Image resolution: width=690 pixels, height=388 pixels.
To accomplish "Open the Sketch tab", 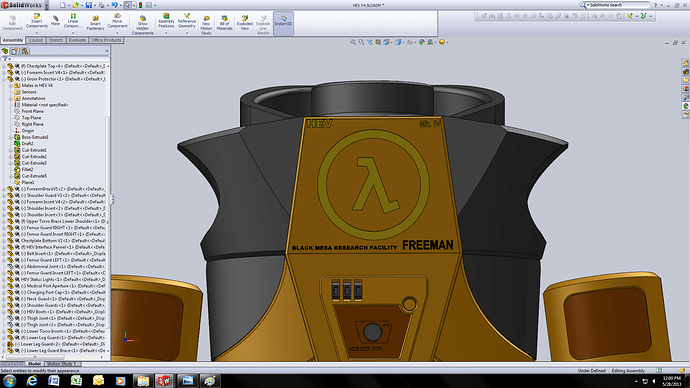I will (55, 40).
